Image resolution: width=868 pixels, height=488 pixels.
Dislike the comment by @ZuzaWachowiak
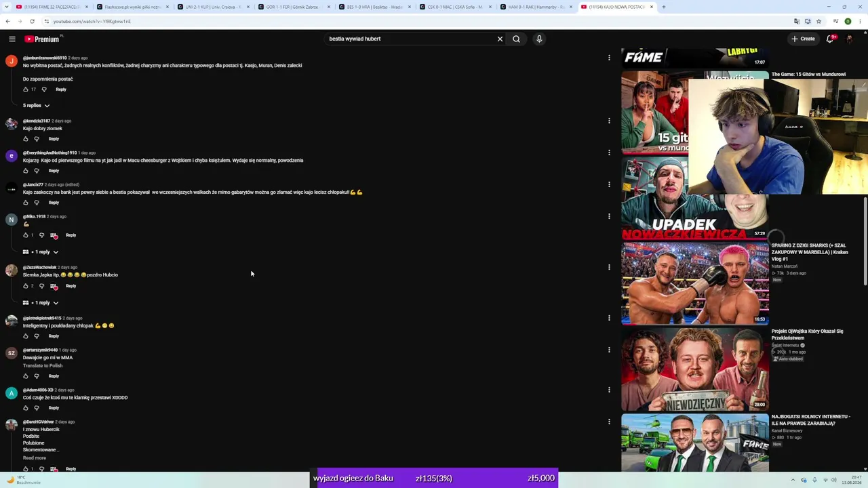tap(41, 286)
